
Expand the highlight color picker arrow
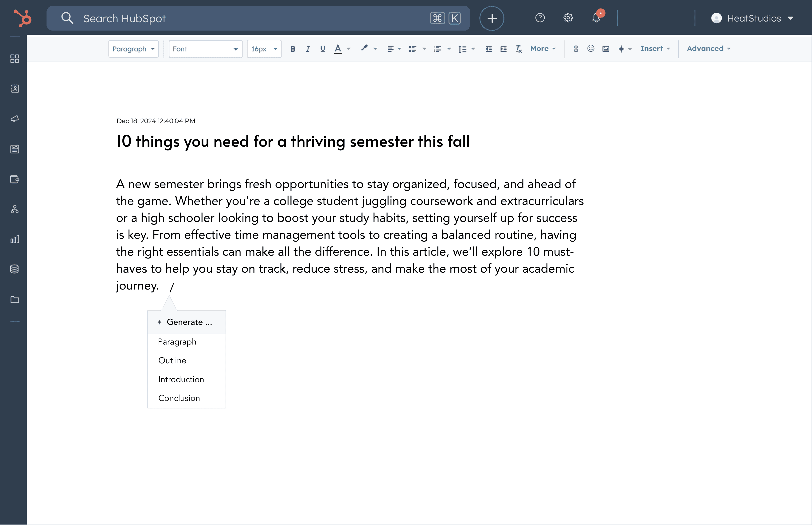tap(375, 49)
